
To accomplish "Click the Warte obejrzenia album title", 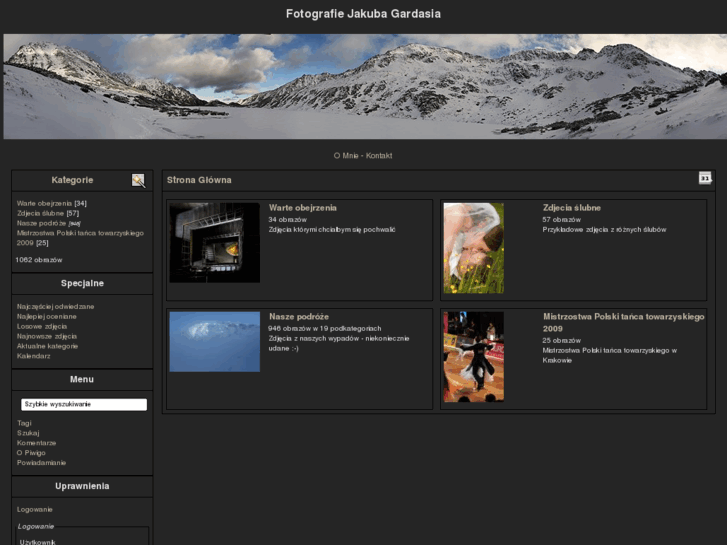I will pos(303,208).
